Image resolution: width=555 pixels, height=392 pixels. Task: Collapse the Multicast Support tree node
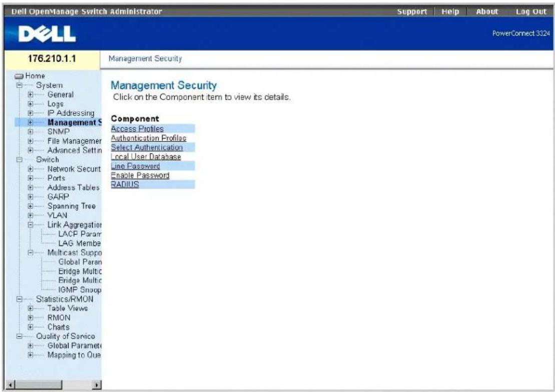pyautogui.click(x=31, y=252)
